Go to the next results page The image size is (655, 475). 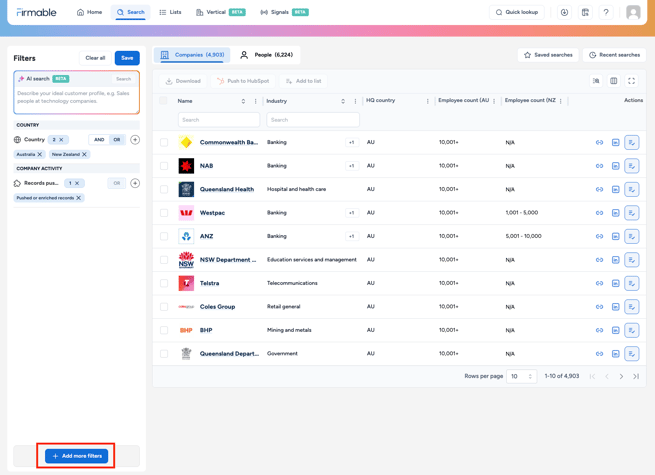[x=621, y=376]
